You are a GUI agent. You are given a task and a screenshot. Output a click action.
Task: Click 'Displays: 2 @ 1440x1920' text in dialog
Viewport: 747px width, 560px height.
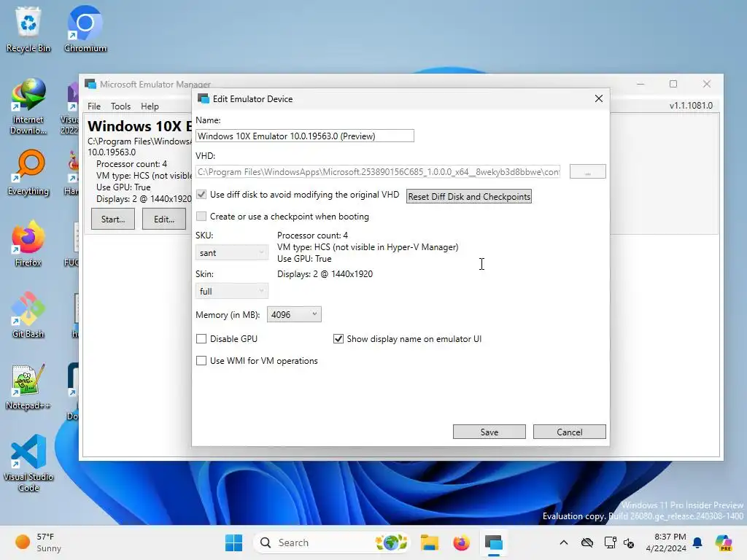pos(325,274)
